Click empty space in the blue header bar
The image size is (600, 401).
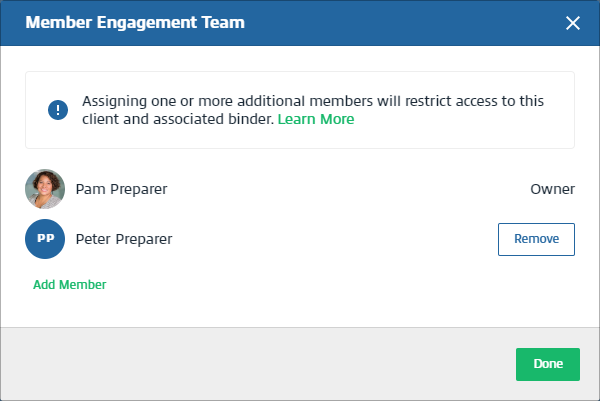pyautogui.click(x=400, y=22)
